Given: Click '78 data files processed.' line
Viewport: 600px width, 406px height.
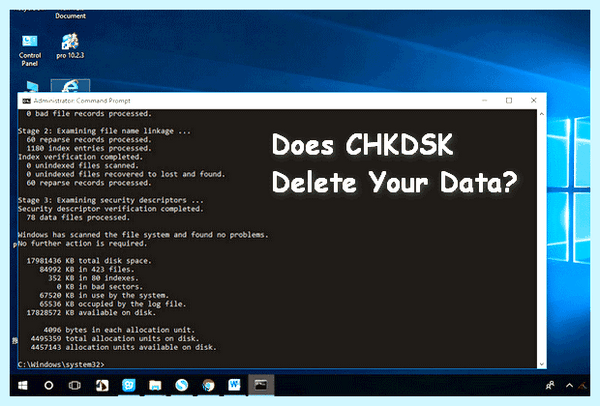Looking at the screenshot, I should click(x=78, y=217).
